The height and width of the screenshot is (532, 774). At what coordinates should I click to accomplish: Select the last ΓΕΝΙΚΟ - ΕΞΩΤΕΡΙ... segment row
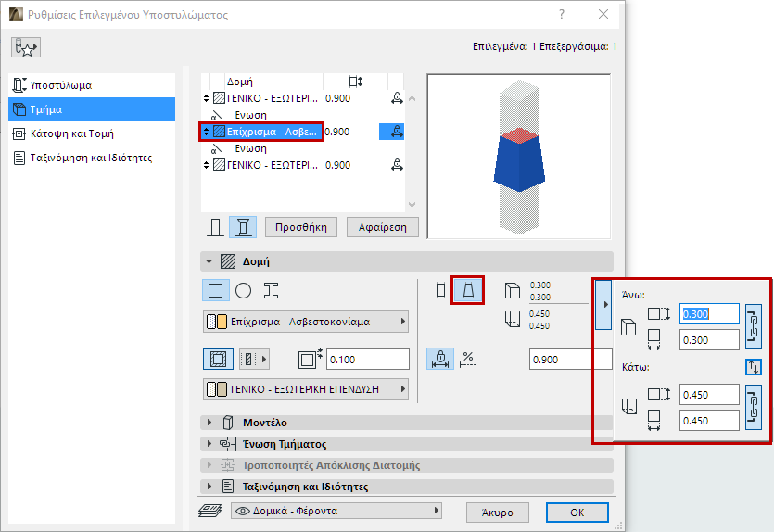point(302,165)
